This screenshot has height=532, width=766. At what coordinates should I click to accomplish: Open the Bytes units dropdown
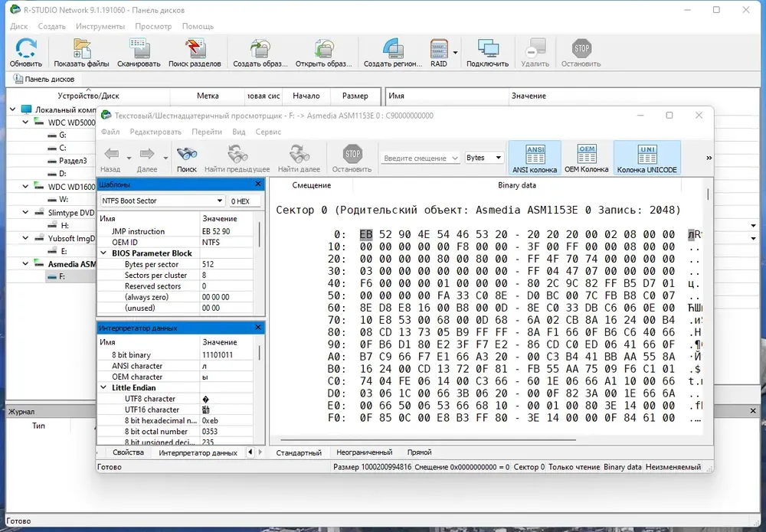tap(483, 158)
